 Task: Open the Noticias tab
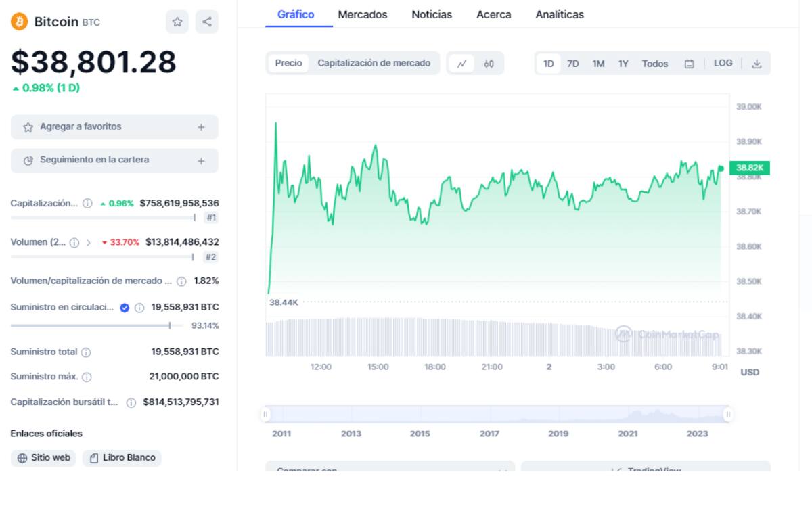432,14
